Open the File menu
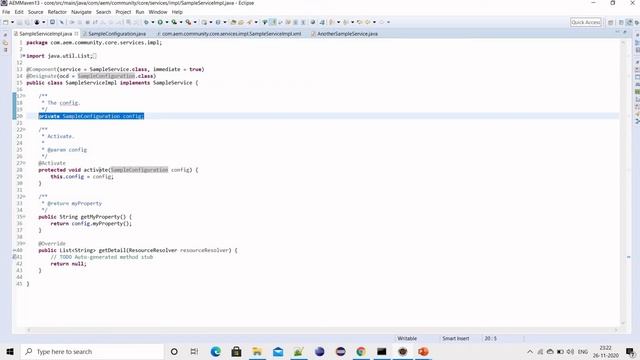 [6, 12]
